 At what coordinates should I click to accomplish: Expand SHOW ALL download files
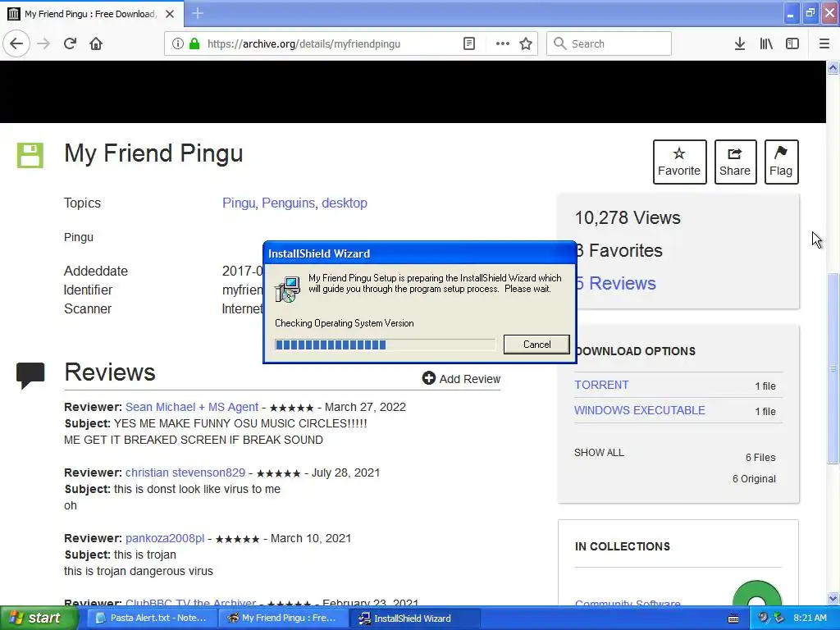599,453
